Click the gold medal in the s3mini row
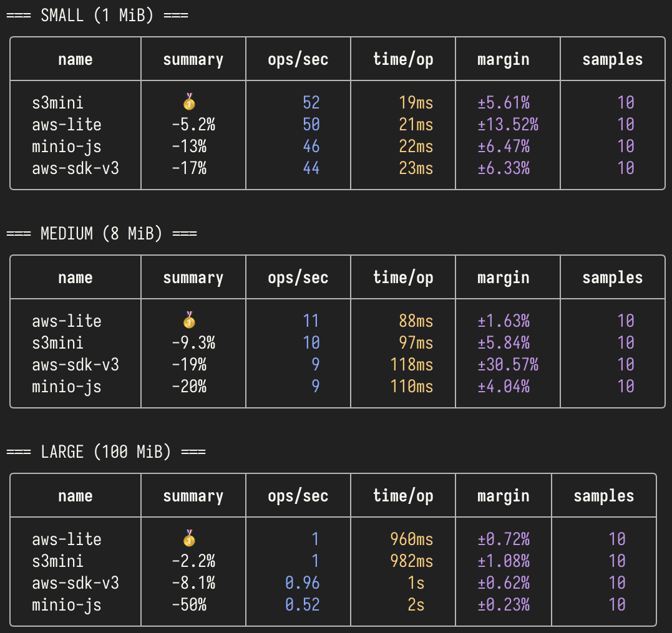This screenshot has height=633, width=672. 189,101
